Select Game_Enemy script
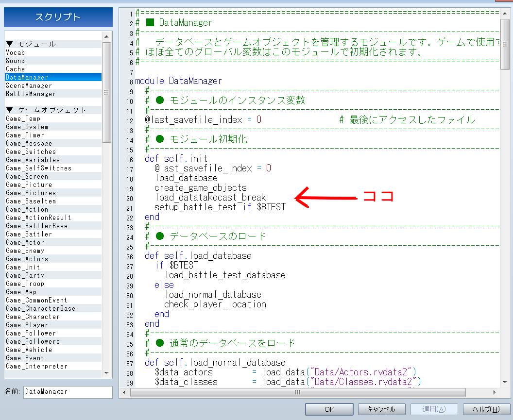The height and width of the screenshot is (420, 513). point(53,251)
